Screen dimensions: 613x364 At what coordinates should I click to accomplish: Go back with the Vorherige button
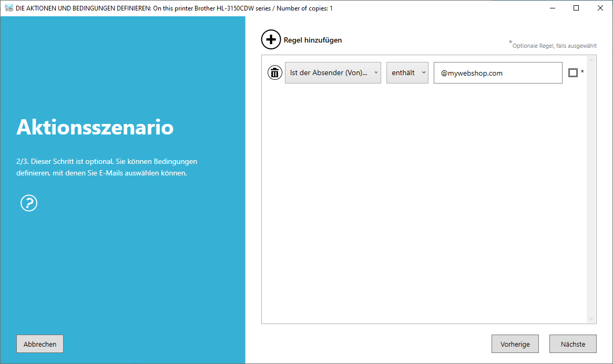[515, 344]
